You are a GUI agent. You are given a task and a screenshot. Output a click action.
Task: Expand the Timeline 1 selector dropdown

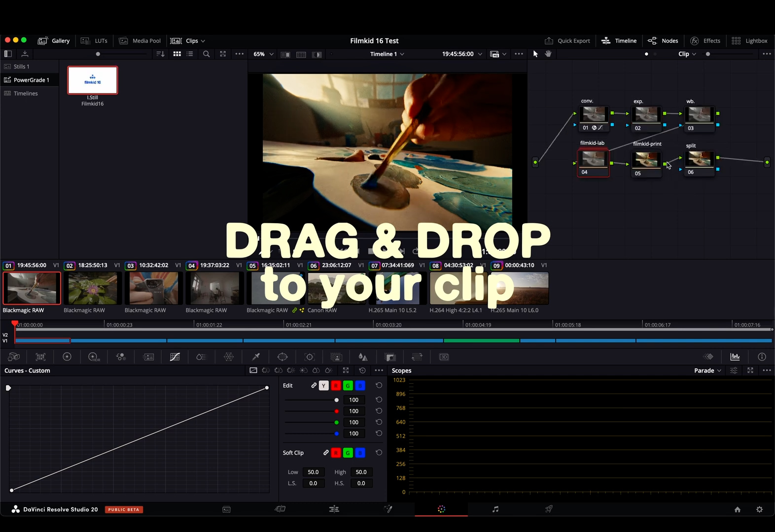[387, 54]
